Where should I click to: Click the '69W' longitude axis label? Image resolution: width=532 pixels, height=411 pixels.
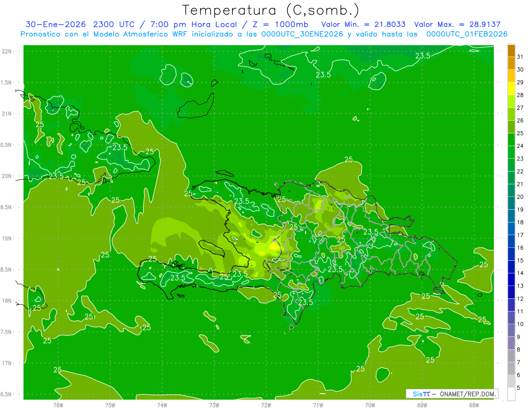tap(422, 405)
